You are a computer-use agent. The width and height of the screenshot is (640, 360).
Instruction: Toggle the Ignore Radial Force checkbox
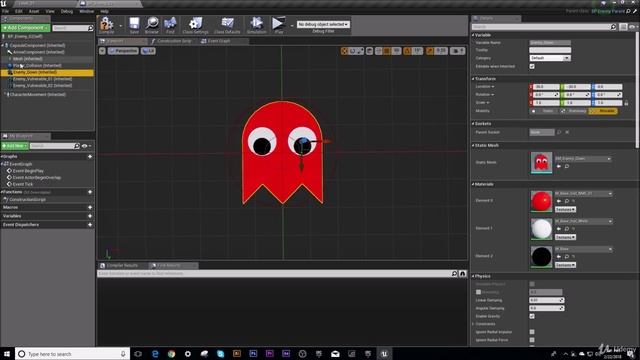click(x=532, y=340)
